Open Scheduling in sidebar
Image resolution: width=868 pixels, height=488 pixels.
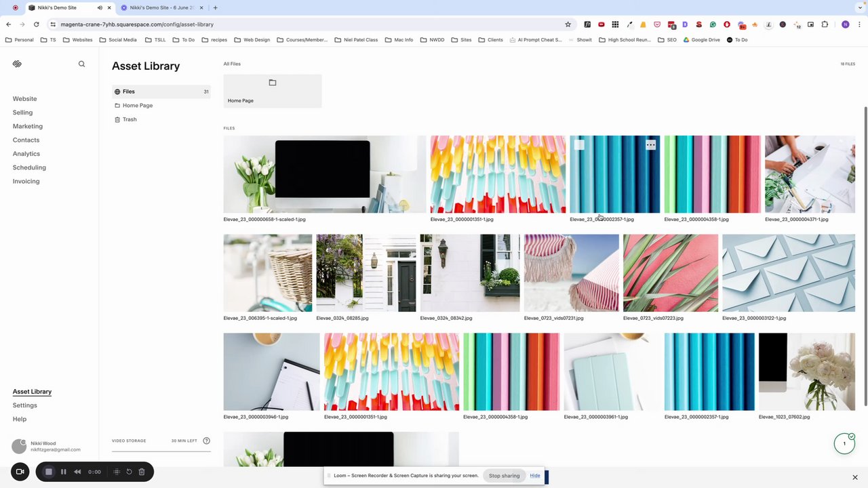(x=29, y=167)
